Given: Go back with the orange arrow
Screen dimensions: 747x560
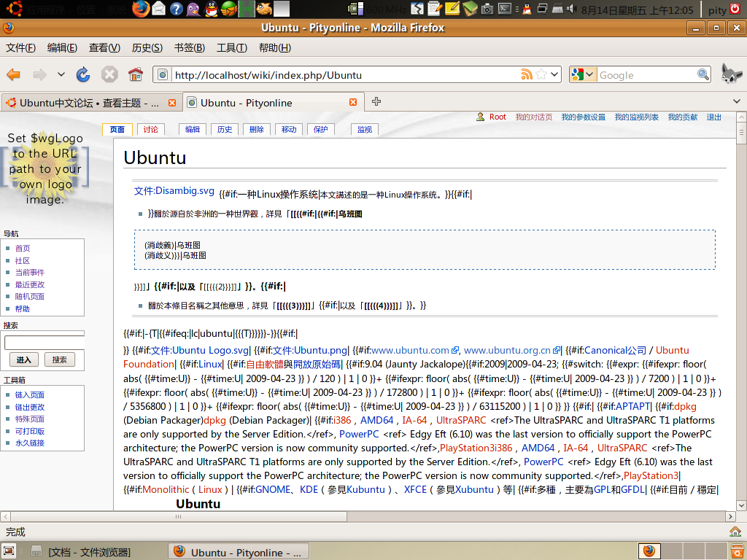Looking at the screenshot, I should pos(13,74).
